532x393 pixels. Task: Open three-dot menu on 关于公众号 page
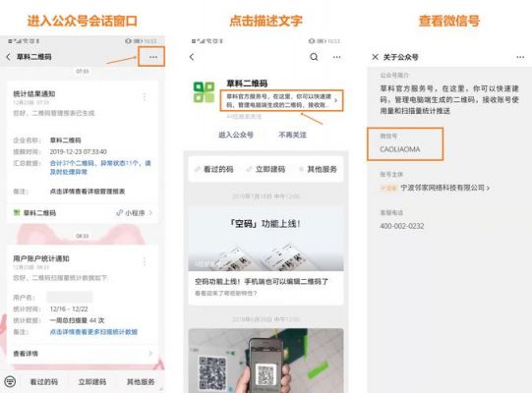pyautogui.click(x=520, y=57)
